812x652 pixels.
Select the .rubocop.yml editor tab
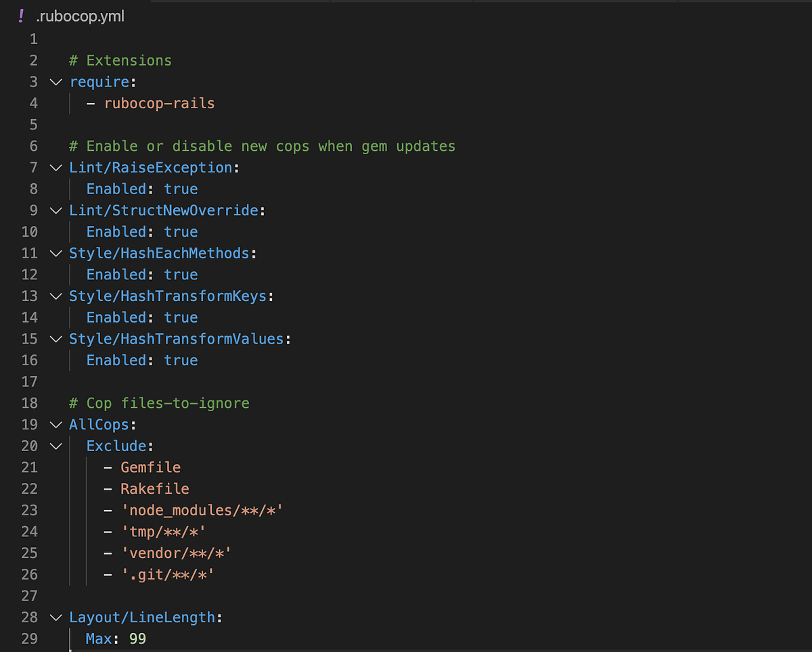[x=80, y=16]
